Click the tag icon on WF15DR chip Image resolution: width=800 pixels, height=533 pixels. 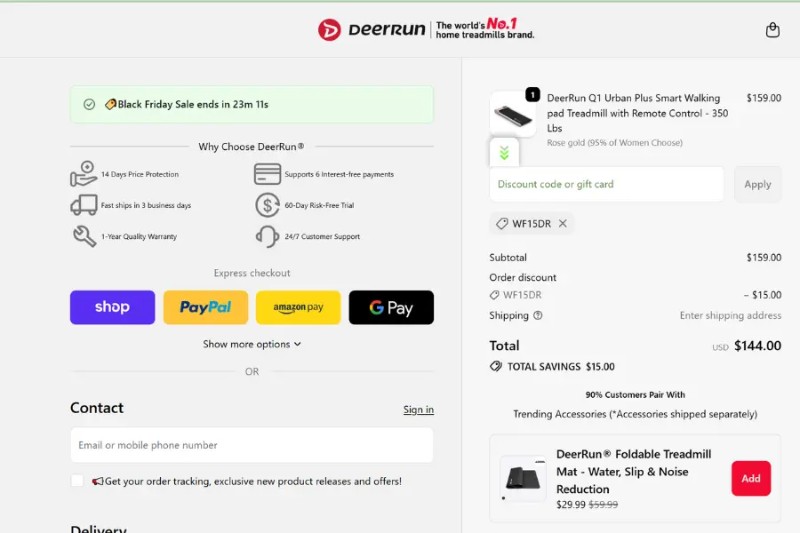(502, 223)
